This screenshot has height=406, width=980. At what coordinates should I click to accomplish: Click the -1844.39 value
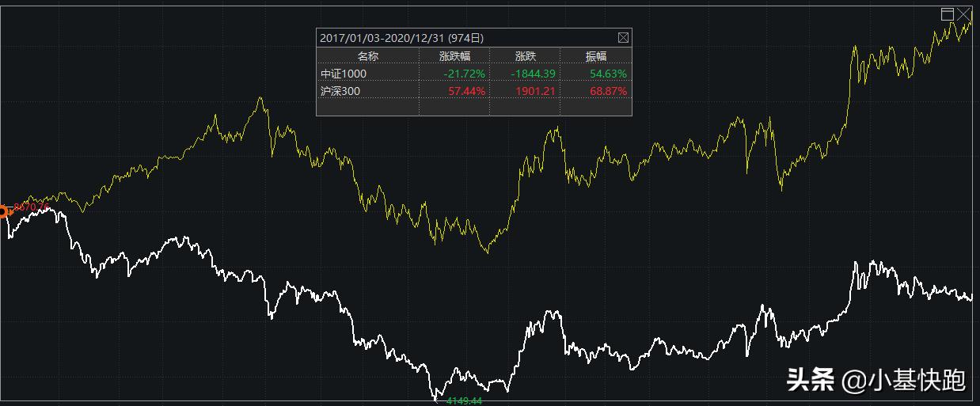[534, 74]
